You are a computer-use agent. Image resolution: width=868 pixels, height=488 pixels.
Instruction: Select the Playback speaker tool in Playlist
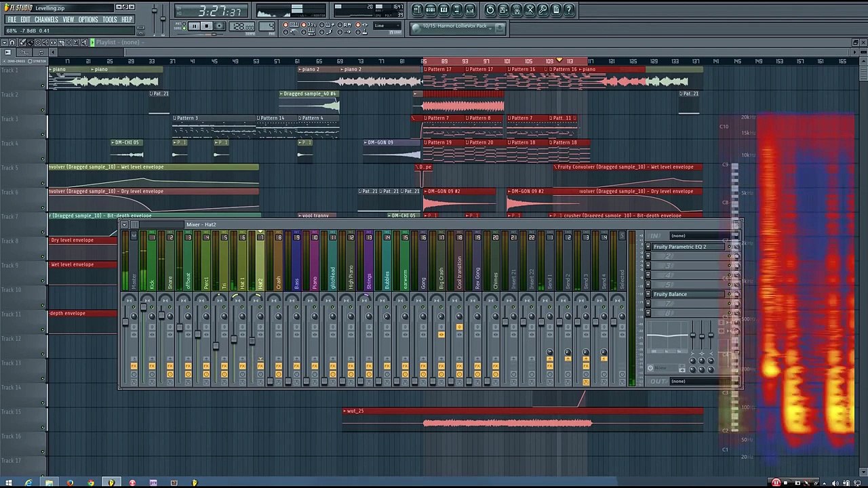click(x=84, y=42)
